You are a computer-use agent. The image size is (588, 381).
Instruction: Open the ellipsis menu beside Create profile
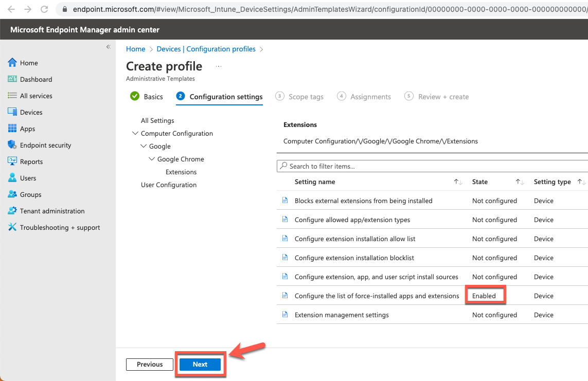(219, 66)
